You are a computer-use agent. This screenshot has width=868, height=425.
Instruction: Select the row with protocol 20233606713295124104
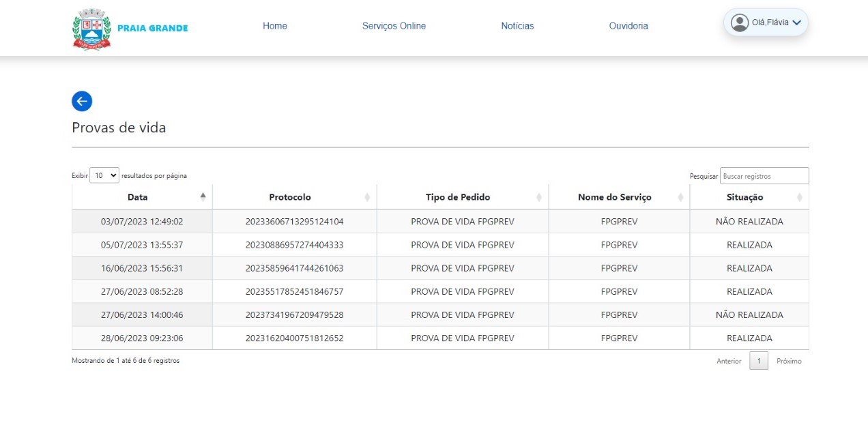tap(294, 222)
